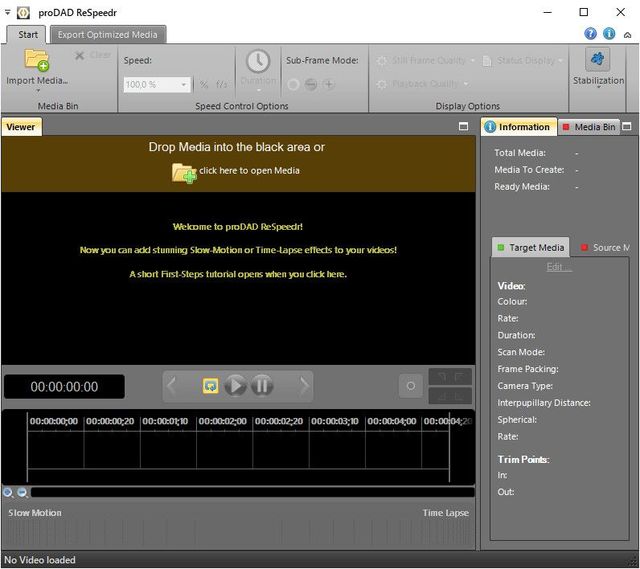The height and width of the screenshot is (569, 640).
Task: Switch to the Export Optimized Media tab
Action: 107,34
